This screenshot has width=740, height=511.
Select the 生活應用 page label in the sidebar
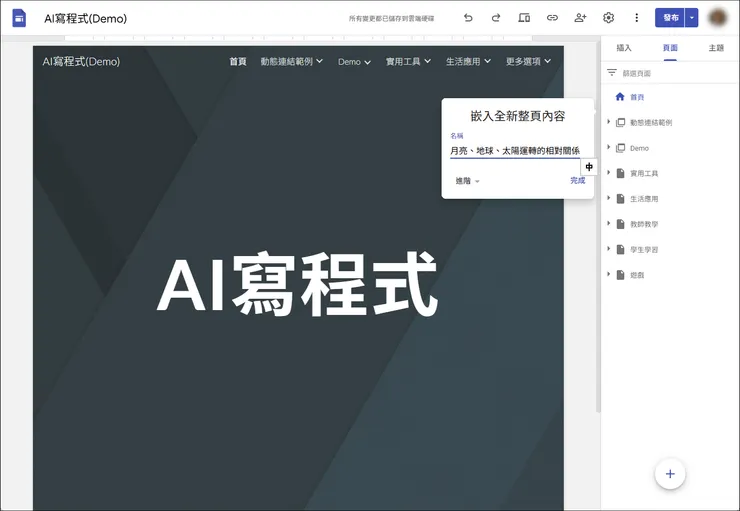(x=644, y=199)
